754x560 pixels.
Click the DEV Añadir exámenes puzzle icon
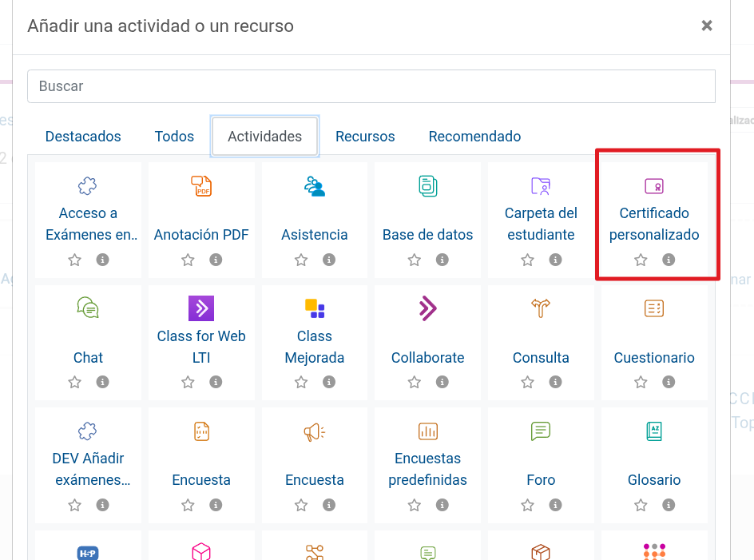[88, 431]
